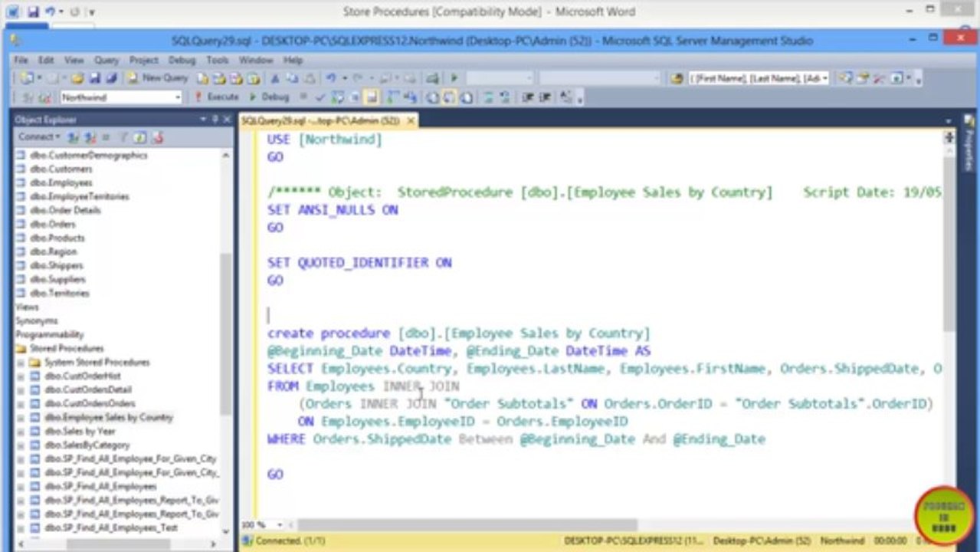Screen dimensions: 980x552
Task: Expand dbo.CustOrderHist procedure node
Action: pyautogui.click(x=21, y=376)
